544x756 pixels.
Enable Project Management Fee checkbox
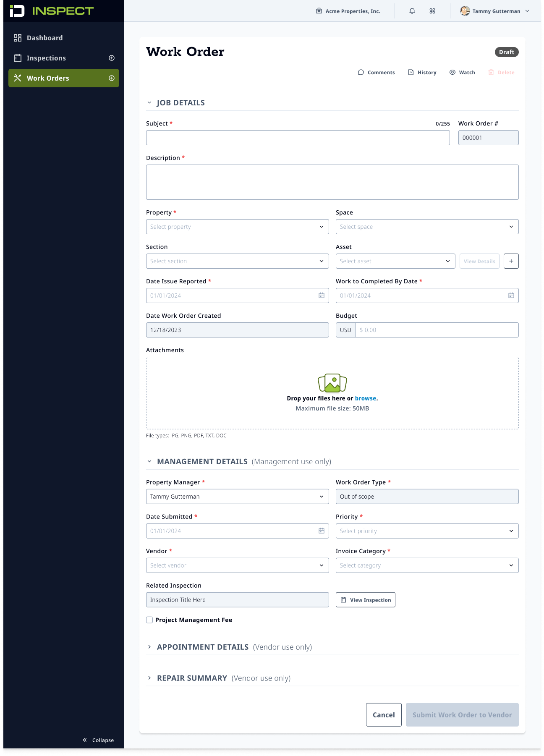click(149, 620)
